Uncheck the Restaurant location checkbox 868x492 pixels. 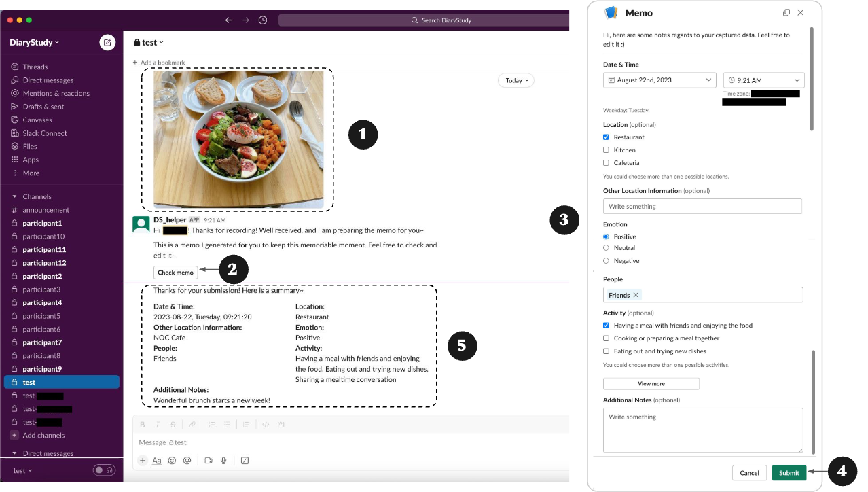pos(607,137)
